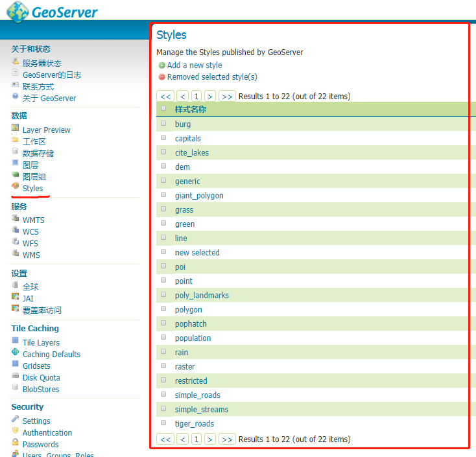This screenshot has width=476, height=457.
Task: Click the green plus icon for adding a style
Action: (162, 65)
